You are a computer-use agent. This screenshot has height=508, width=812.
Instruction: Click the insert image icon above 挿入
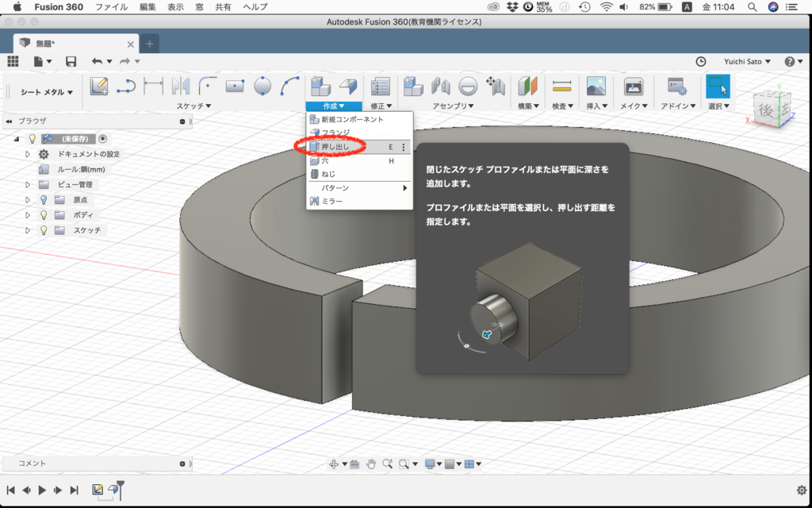(596, 86)
